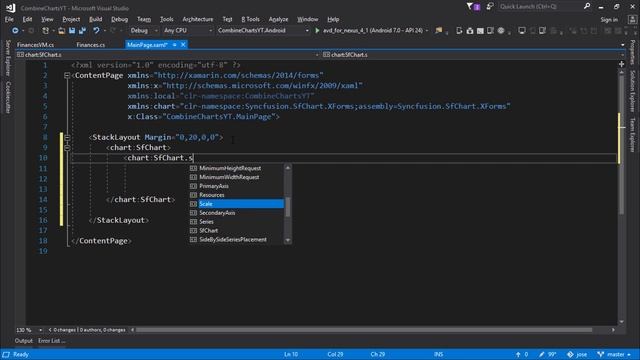Click the Android SDK Manager icon
Viewport: 640px width, 360px height.
click(x=470, y=31)
